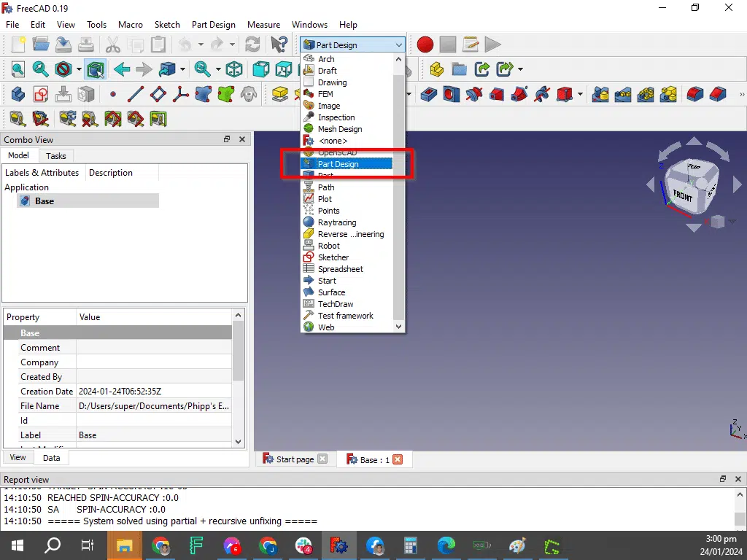Click the green back arrow icon

click(122, 69)
